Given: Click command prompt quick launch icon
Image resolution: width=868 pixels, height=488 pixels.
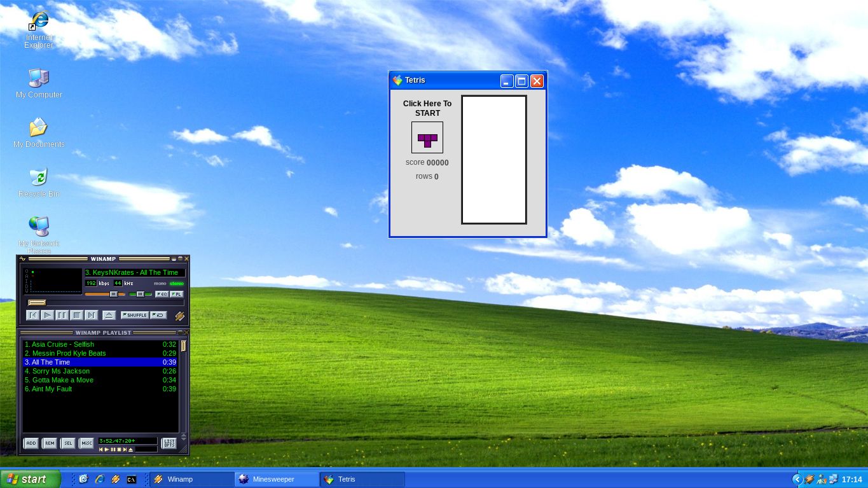Looking at the screenshot, I should tap(132, 479).
